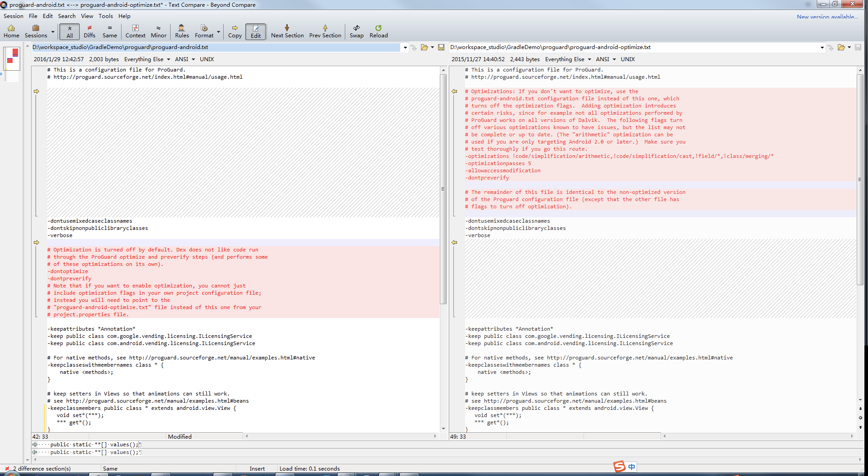Click lower copy-to-right arrow in left gutter
This screenshot has width=868, height=476.
click(x=37, y=242)
